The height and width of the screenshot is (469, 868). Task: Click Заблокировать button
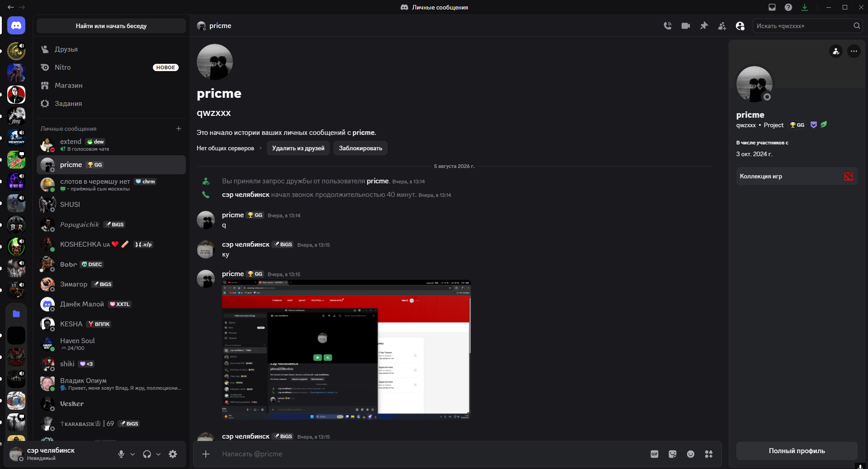pos(360,148)
